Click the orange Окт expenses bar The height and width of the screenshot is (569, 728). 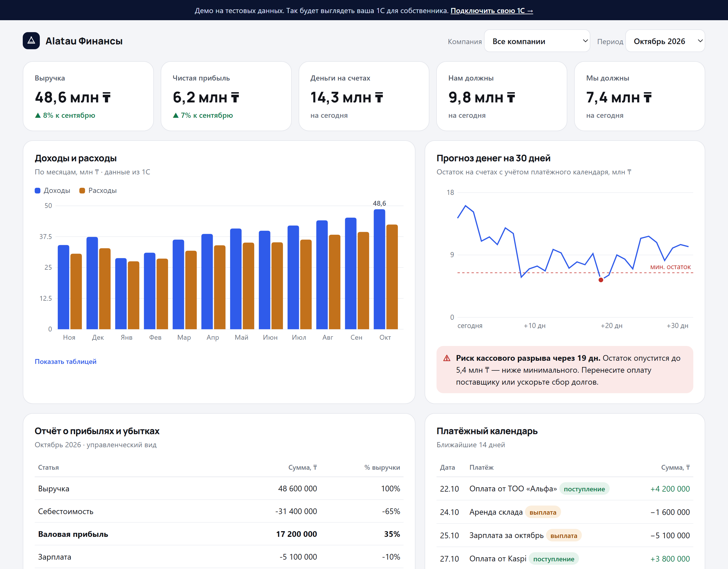click(x=392, y=277)
